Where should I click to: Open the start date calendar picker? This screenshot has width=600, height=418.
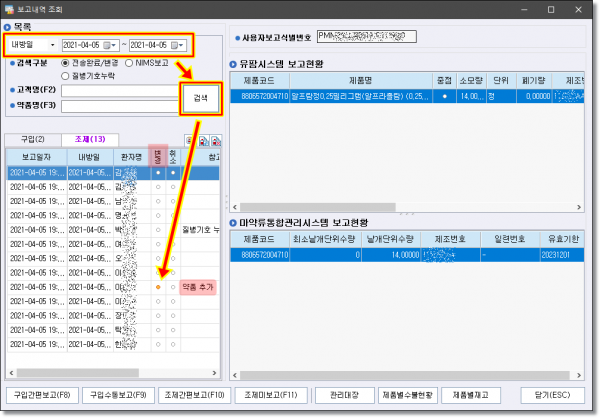[x=112, y=45]
